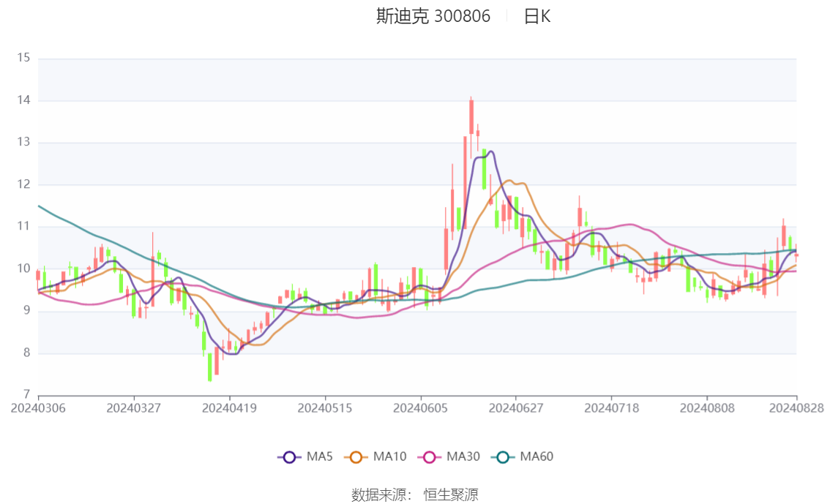Click the 20240605 date axis label
830x504 pixels.
click(x=420, y=408)
